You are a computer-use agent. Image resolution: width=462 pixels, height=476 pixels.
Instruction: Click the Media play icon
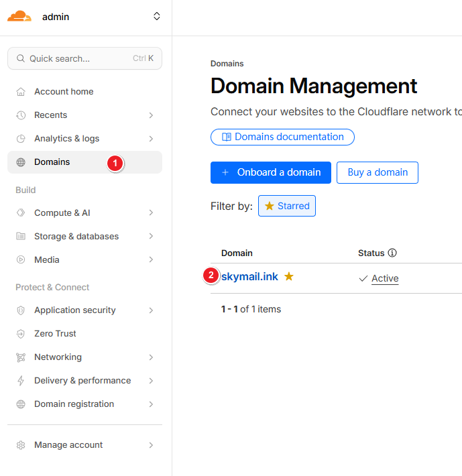point(21,260)
